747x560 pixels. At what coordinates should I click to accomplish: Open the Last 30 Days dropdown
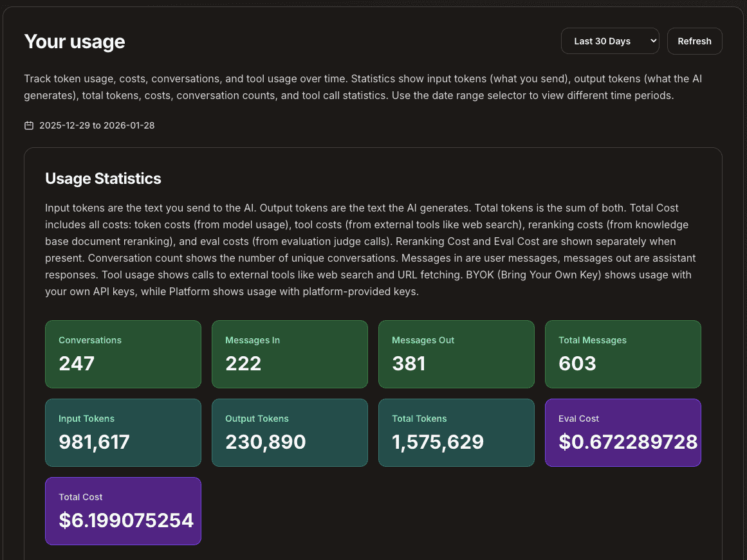[609, 41]
